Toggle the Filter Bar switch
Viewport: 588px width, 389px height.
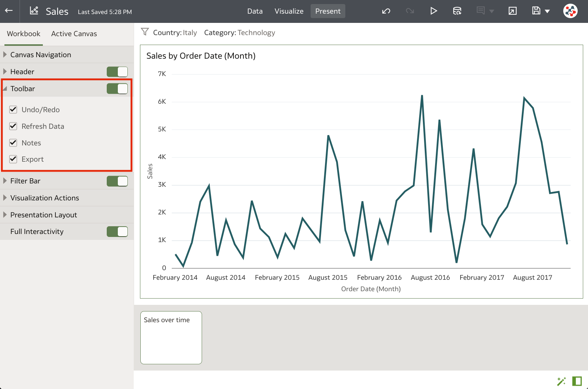click(117, 181)
